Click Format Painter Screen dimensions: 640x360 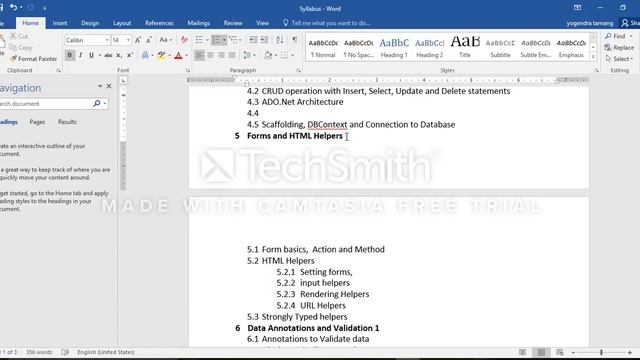pyautogui.click(x=33, y=59)
